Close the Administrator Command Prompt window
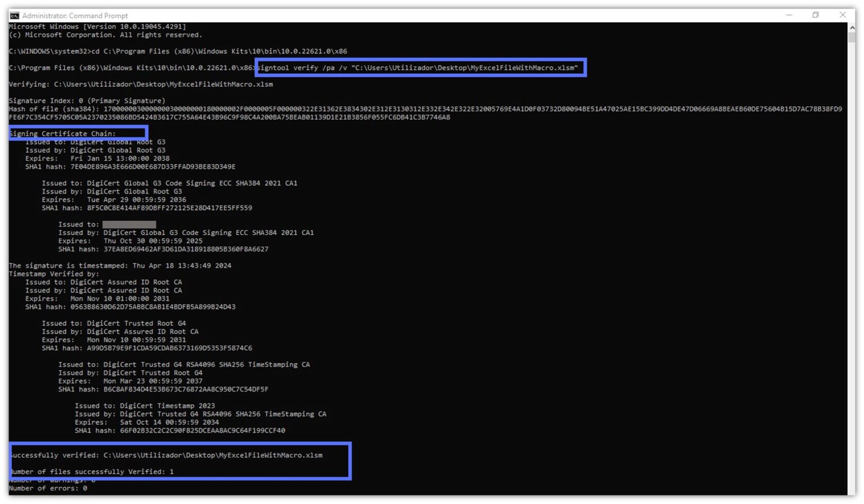Viewport: 864px width, 504px height. coord(842,15)
